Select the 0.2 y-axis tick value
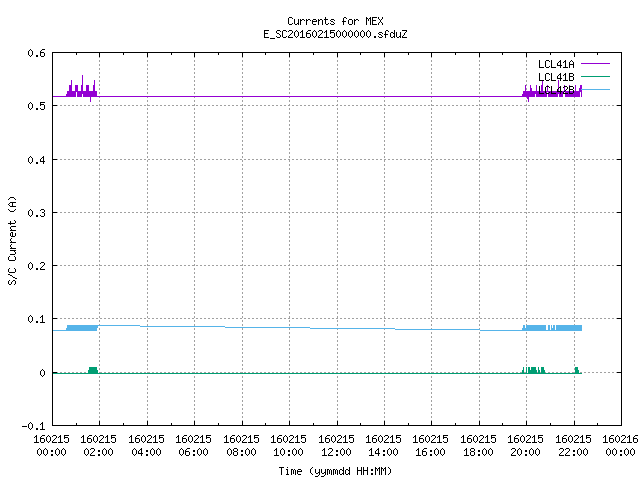The height and width of the screenshot is (480, 640). click(36, 266)
